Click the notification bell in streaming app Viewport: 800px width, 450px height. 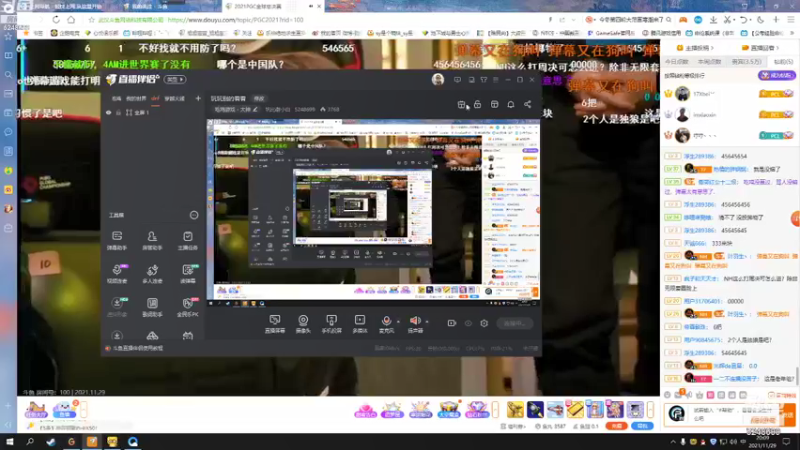pos(511,104)
